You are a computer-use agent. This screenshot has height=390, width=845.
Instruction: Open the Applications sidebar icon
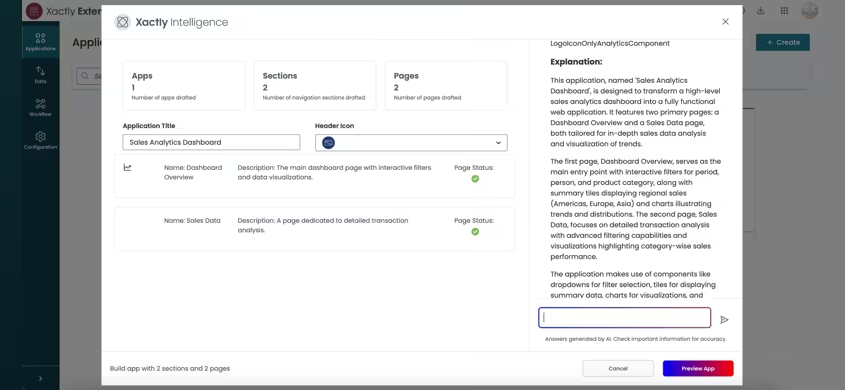[40, 42]
